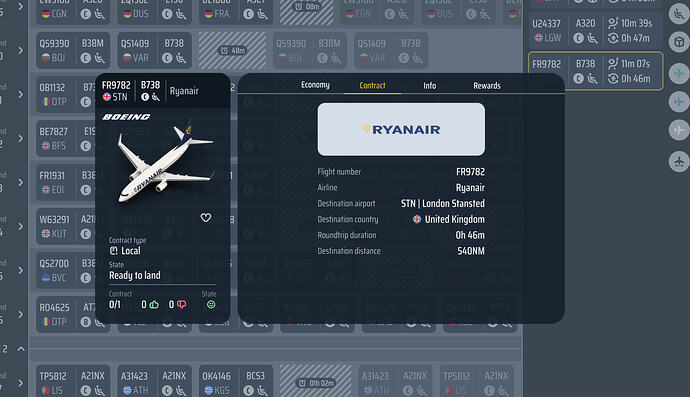This screenshot has height=397, width=690.
Task: Click the striped 01h 02m waiting slot
Action: 316,381
